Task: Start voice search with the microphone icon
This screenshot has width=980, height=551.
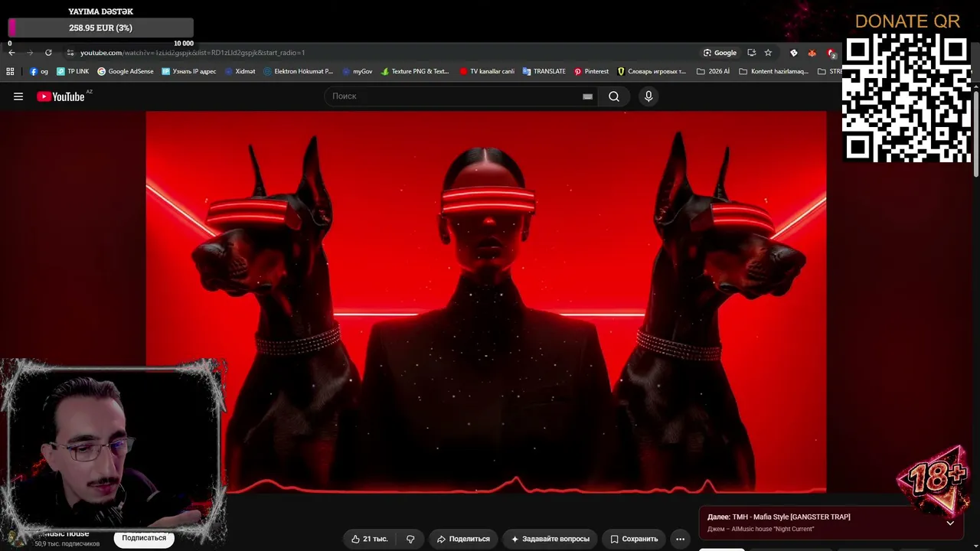Action: pos(648,96)
